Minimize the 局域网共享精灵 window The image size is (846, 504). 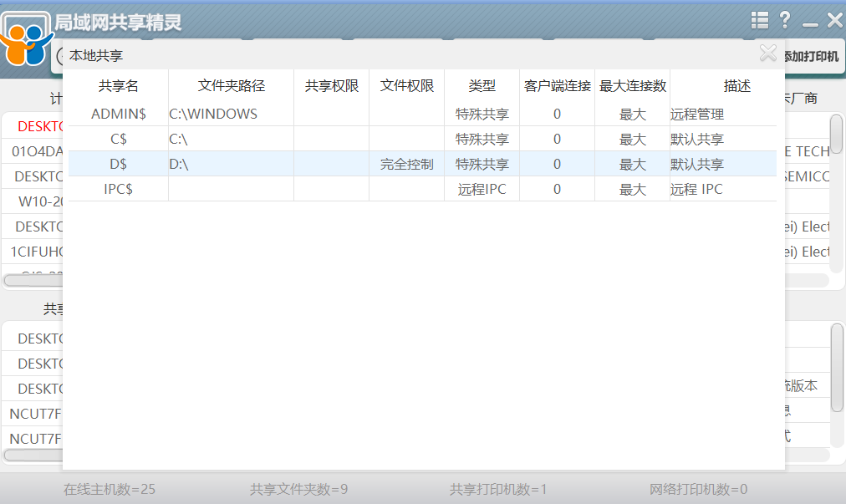[809, 22]
